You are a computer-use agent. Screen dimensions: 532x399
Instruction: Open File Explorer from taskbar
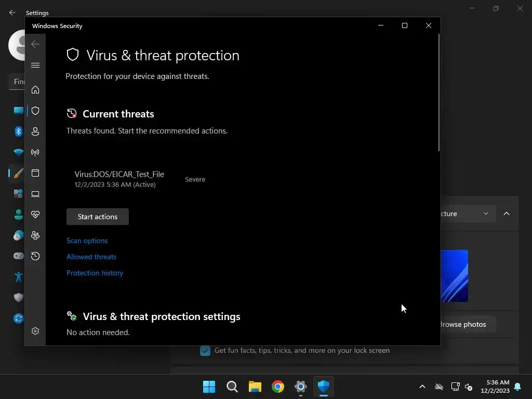pos(255,387)
